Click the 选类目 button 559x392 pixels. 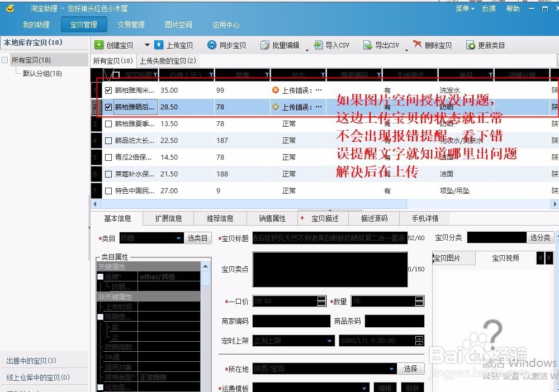point(197,238)
